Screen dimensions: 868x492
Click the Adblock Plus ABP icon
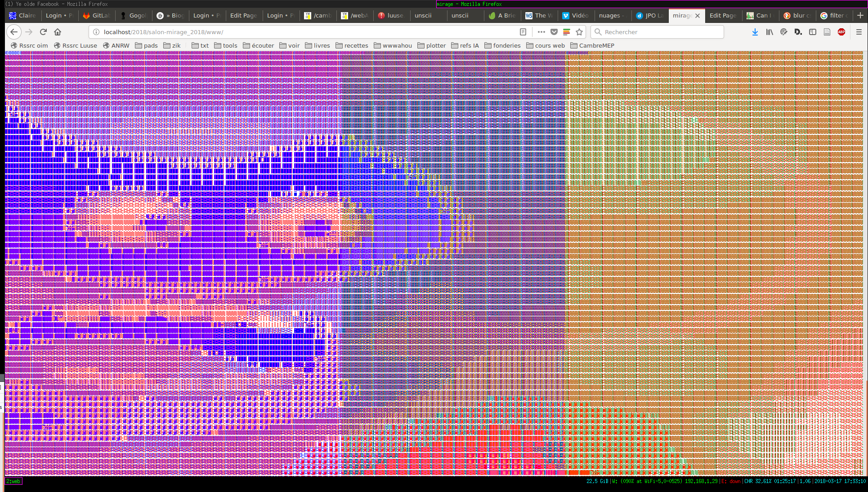pos(841,32)
